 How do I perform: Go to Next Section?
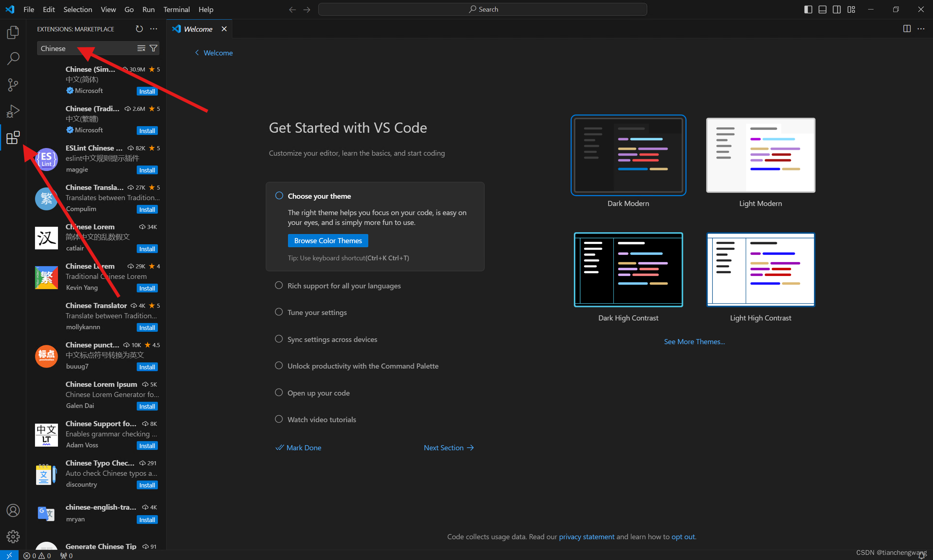448,448
